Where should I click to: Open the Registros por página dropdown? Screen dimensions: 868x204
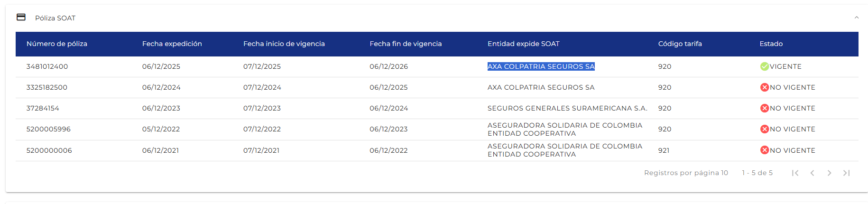tap(724, 173)
